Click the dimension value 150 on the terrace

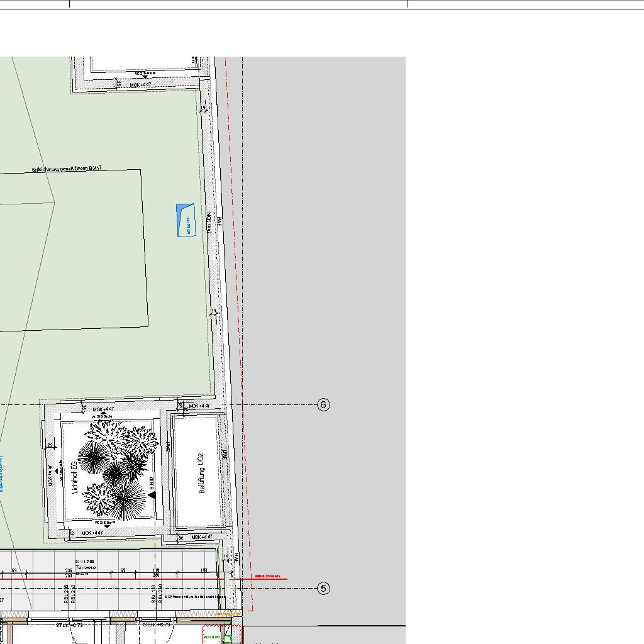pos(204,570)
